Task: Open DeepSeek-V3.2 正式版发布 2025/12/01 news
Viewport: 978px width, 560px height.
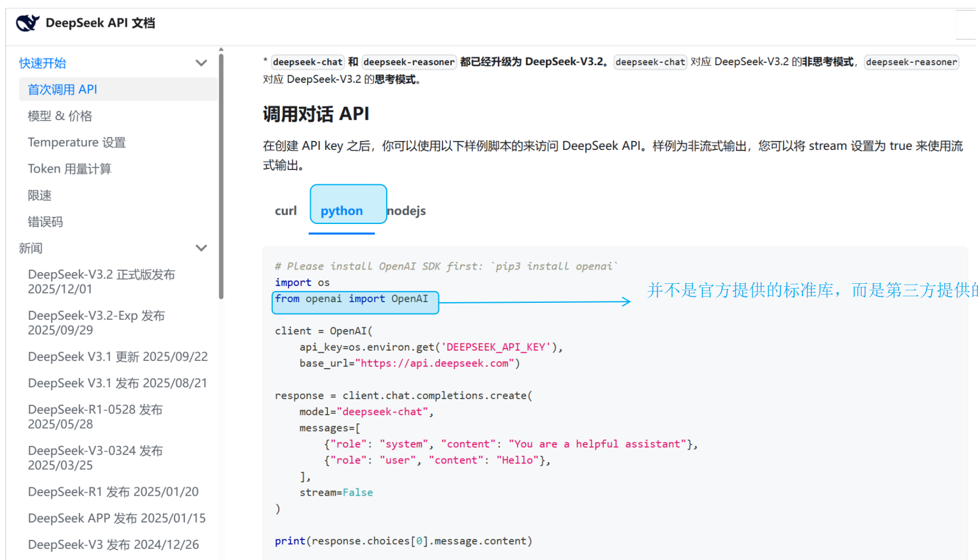Action: (101, 281)
